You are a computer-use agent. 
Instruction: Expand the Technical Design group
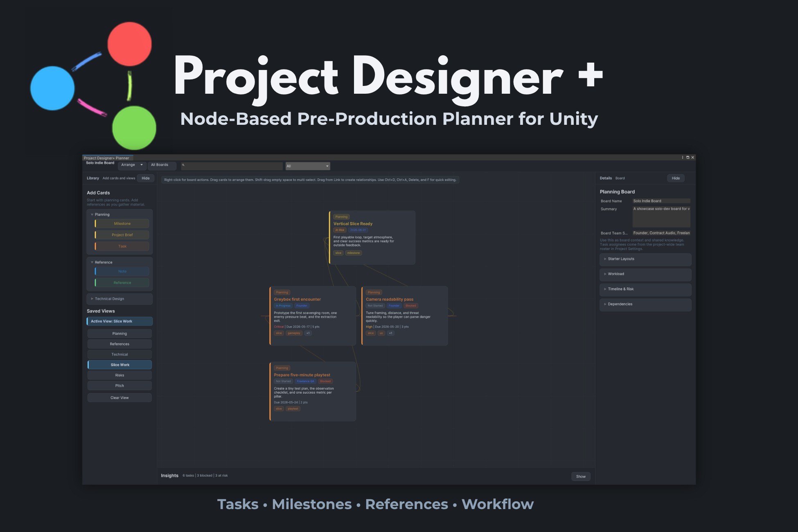[92, 299]
